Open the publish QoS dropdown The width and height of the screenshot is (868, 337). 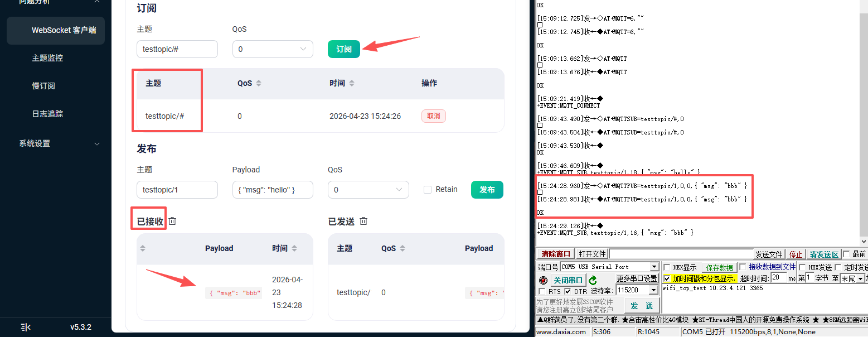[368, 190]
